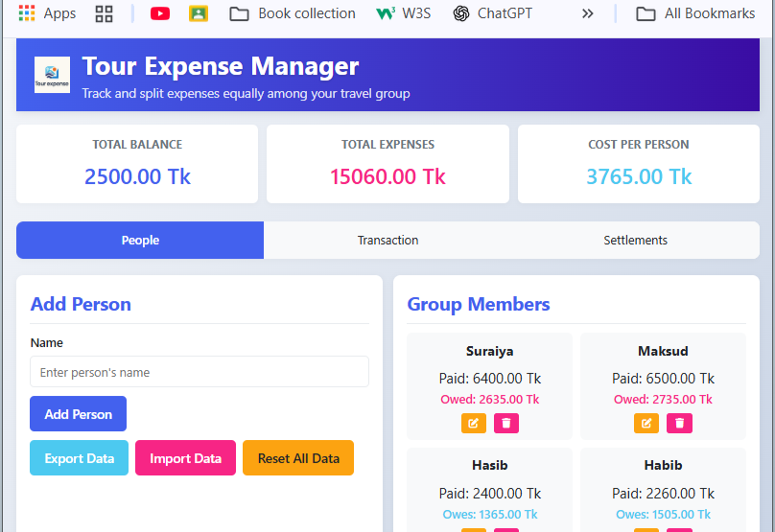Click the Add Person section heading
The image size is (775, 532).
tap(81, 304)
